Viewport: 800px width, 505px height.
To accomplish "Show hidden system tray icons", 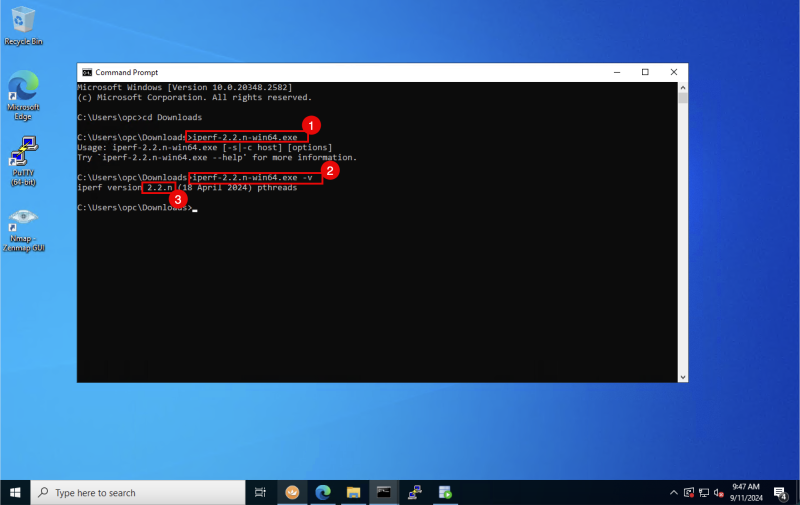I will (674, 492).
